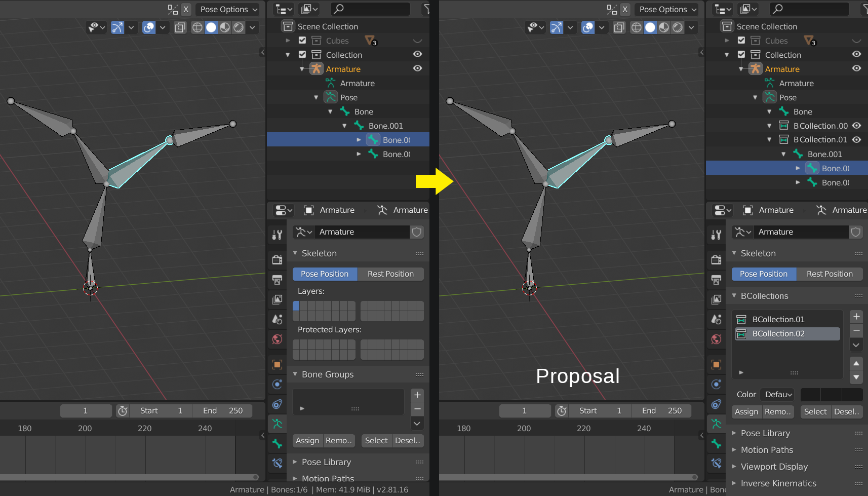The image size is (868, 496).
Task: Open Output properties tab in left panel
Action: (x=277, y=280)
